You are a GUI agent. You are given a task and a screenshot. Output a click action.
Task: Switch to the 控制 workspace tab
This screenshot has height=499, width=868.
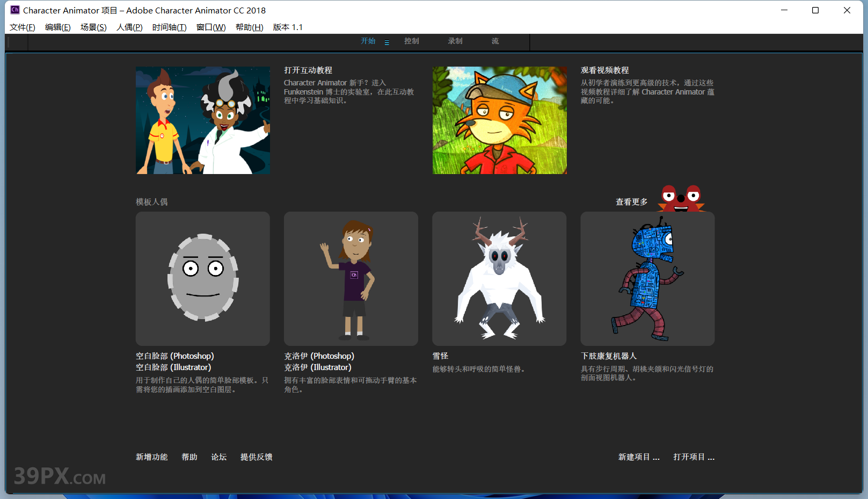coord(412,41)
